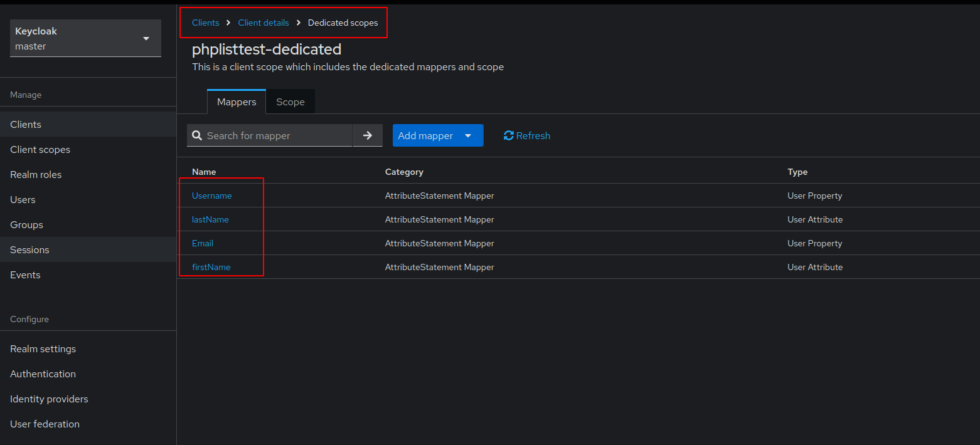The width and height of the screenshot is (980, 445).
Task: Click User Attribute type in lastName row
Action: [815, 219]
